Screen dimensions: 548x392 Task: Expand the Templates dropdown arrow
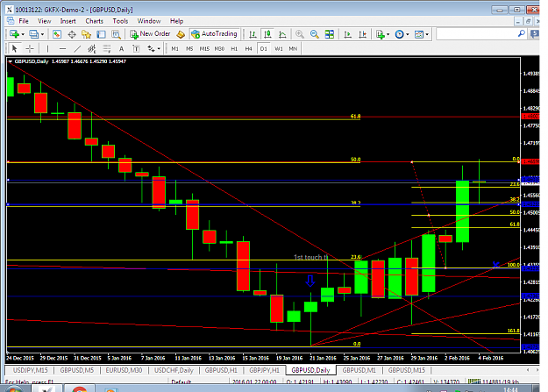pyautogui.click(x=427, y=34)
